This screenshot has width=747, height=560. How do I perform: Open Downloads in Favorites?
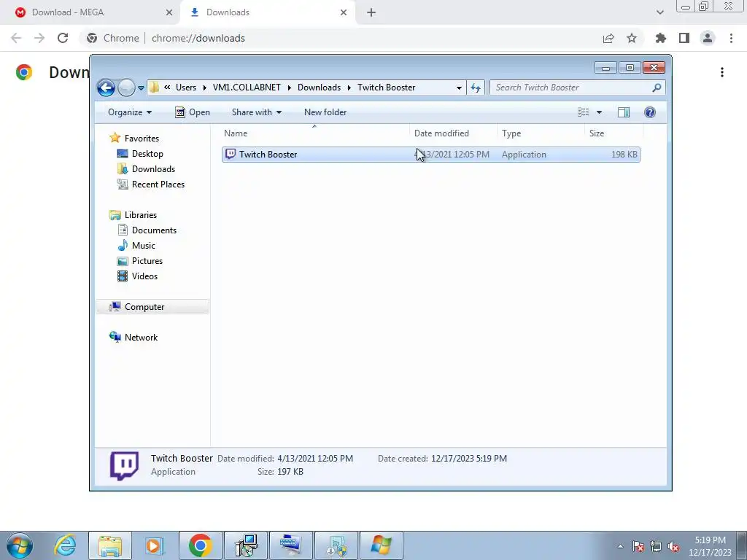(153, 169)
